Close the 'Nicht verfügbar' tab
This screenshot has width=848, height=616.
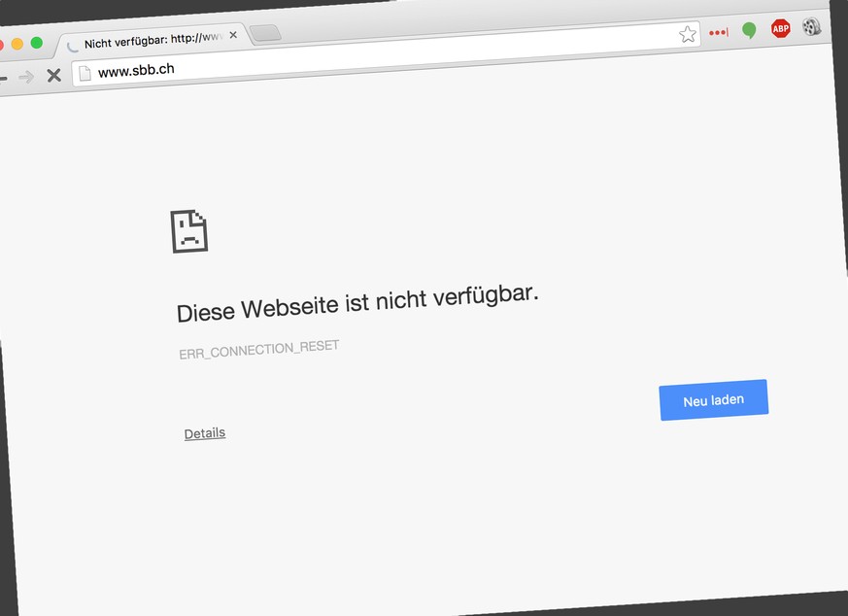coord(233,36)
